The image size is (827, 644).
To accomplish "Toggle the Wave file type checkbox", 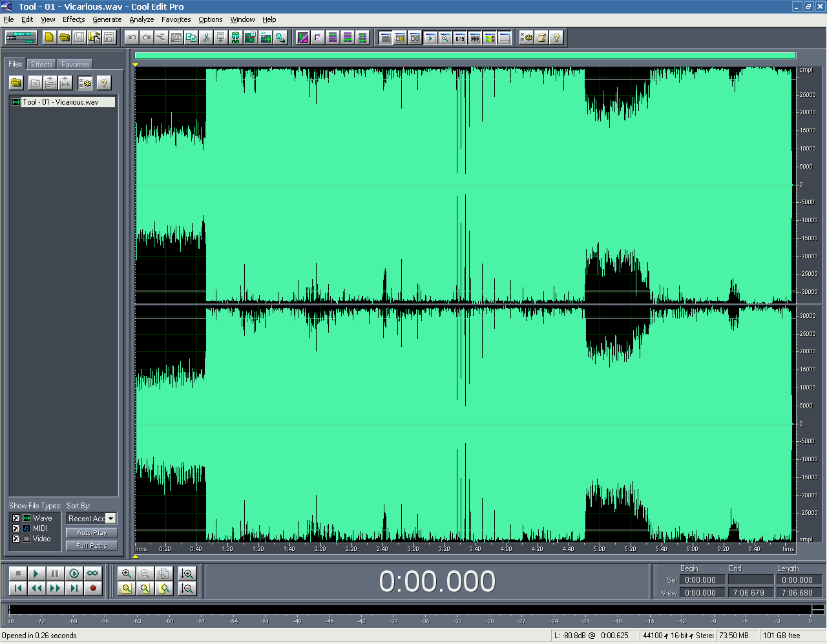I will click(16, 518).
